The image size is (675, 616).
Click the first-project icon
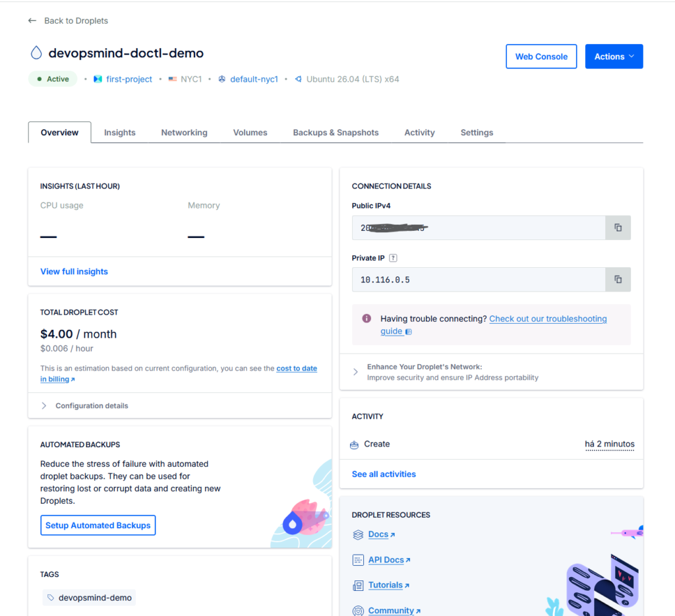click(x=98, y=79)
